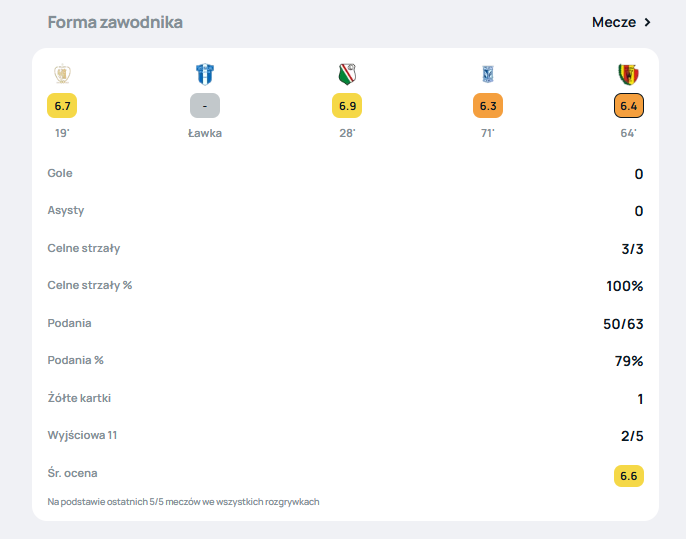
Task: Open the Mecze link
Action: [x=613, y=22]
